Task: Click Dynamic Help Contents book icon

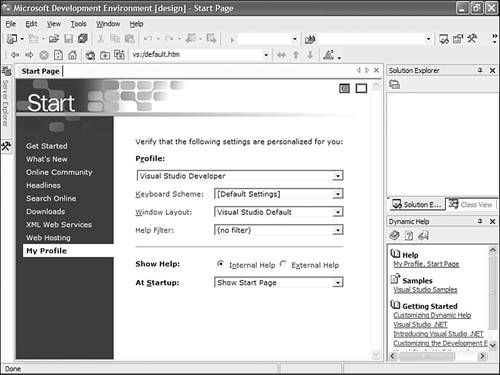Action: (394, 236)
